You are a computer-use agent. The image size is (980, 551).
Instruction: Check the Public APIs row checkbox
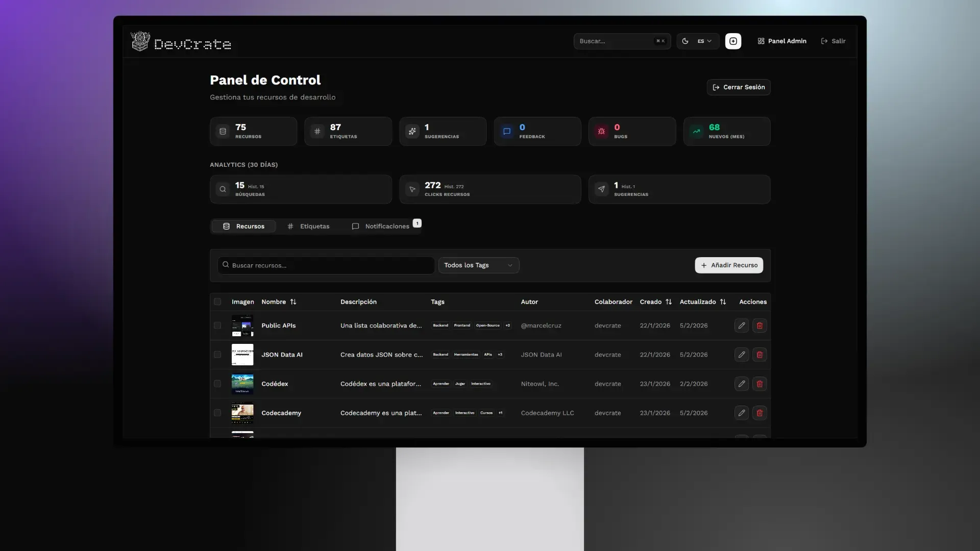[217, 325]
